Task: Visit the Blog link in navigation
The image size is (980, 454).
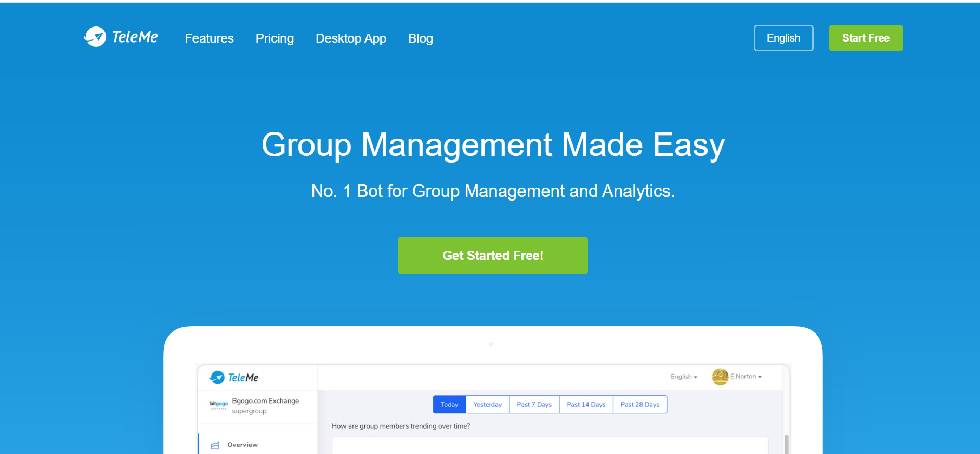Action: (421, 38)
